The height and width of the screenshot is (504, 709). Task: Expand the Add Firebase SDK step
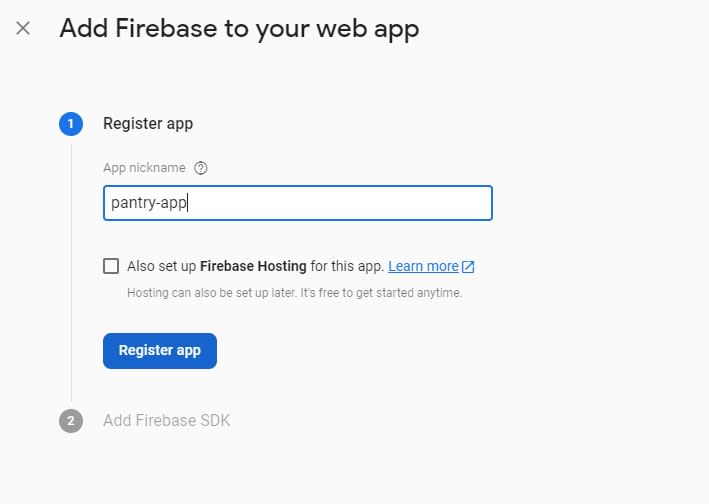point(166,420)
